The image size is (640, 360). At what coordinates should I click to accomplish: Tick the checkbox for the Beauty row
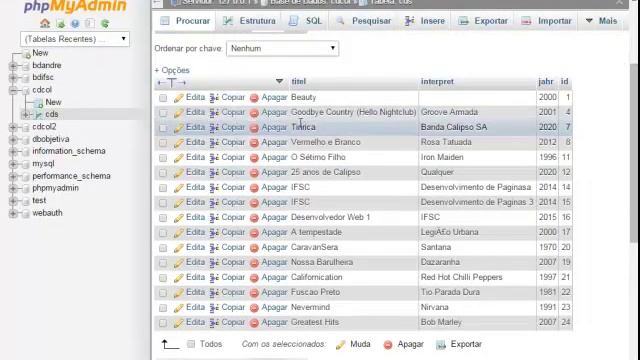click(163, 98)
